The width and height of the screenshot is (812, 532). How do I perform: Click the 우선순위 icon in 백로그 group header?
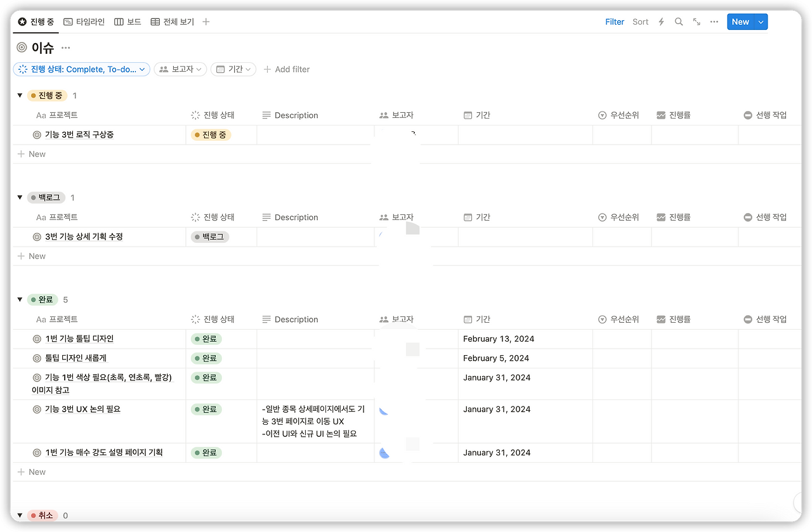602,217
